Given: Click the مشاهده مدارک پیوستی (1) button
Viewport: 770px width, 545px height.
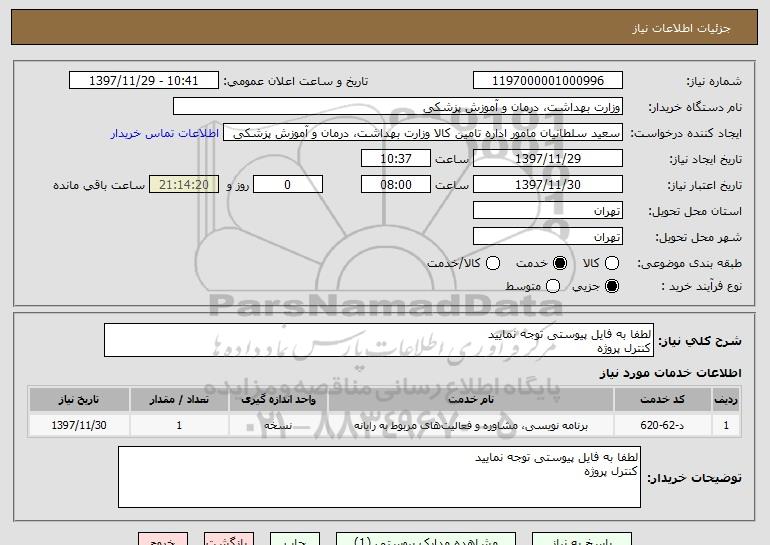Looking at the screenshot, I should (426, 539).
